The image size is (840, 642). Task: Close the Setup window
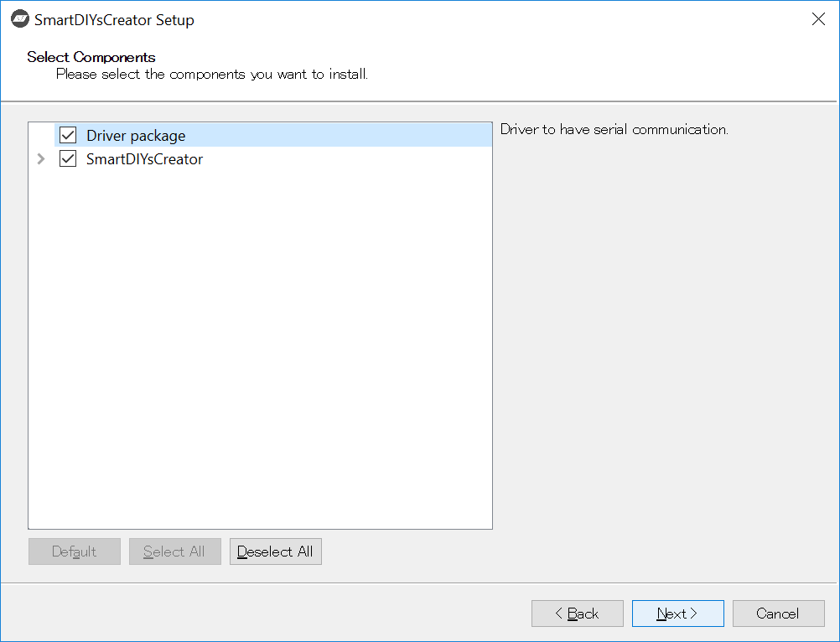click(818, 19)
